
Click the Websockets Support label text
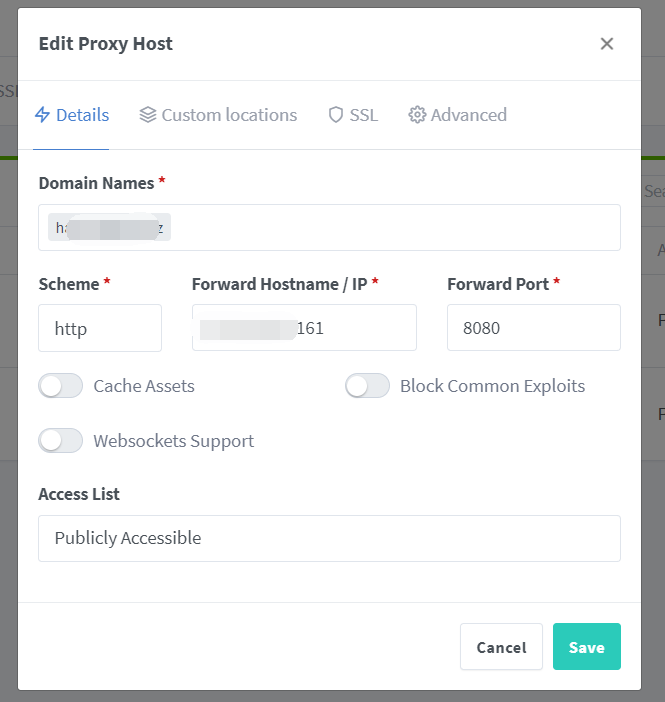click(x=173, y=441)
